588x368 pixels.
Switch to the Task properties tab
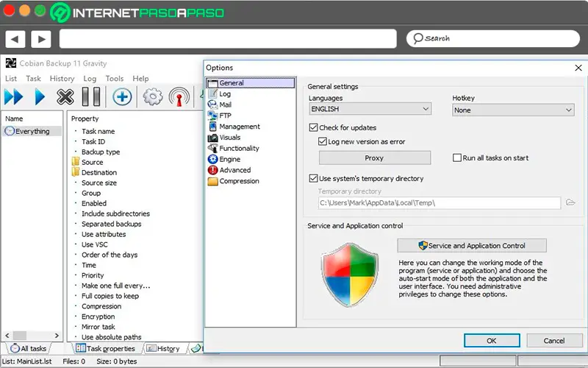(105, 348)
